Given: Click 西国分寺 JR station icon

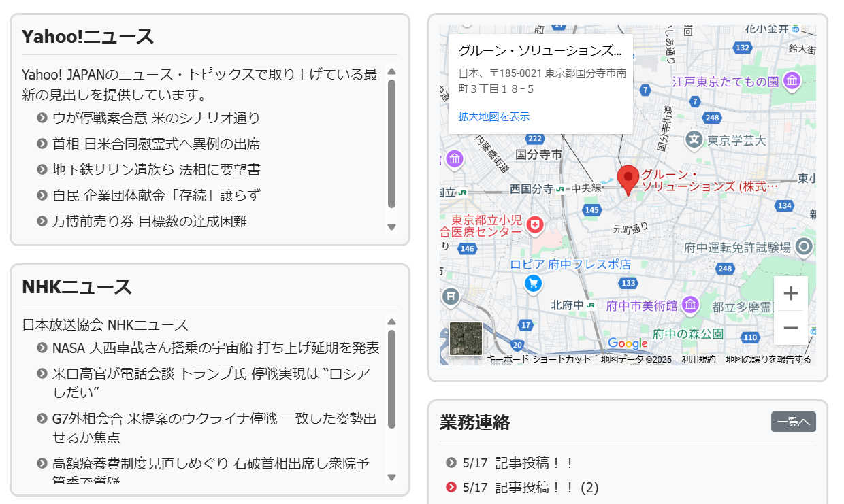Looking at the screenshot, I should (561, 188).
